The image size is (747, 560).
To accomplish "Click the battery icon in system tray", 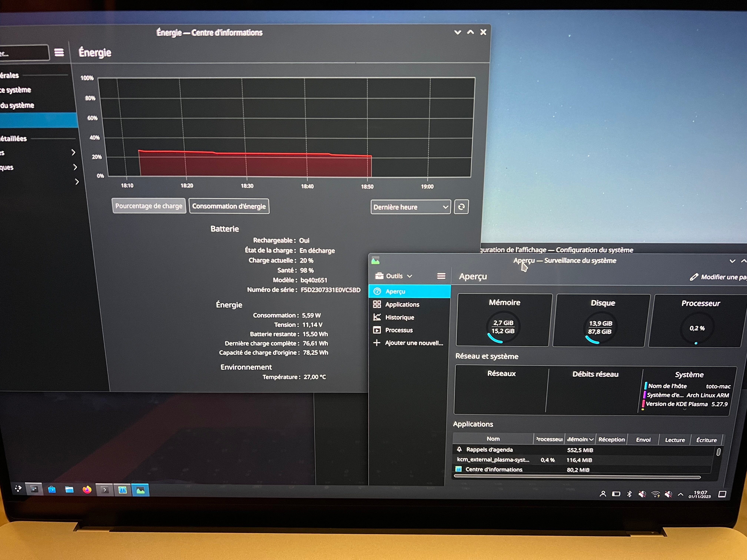I will tap(616, 494).
